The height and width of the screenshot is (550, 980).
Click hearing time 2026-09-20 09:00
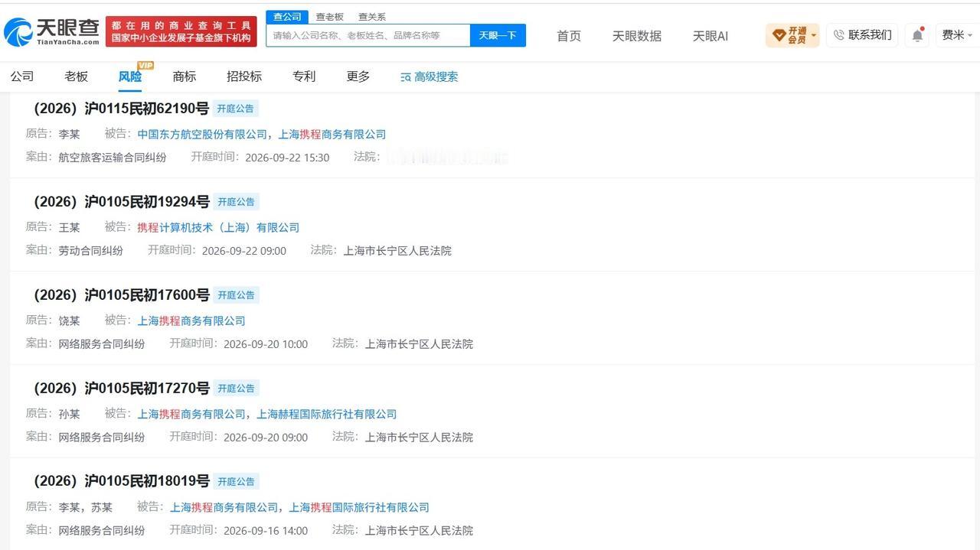266,438
